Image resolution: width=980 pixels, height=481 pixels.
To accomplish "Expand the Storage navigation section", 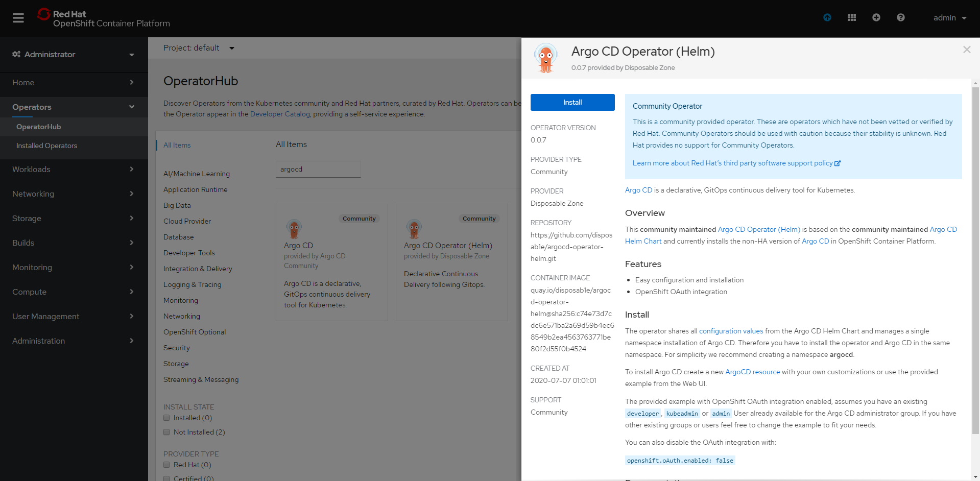I will click(x=74, y=218).
